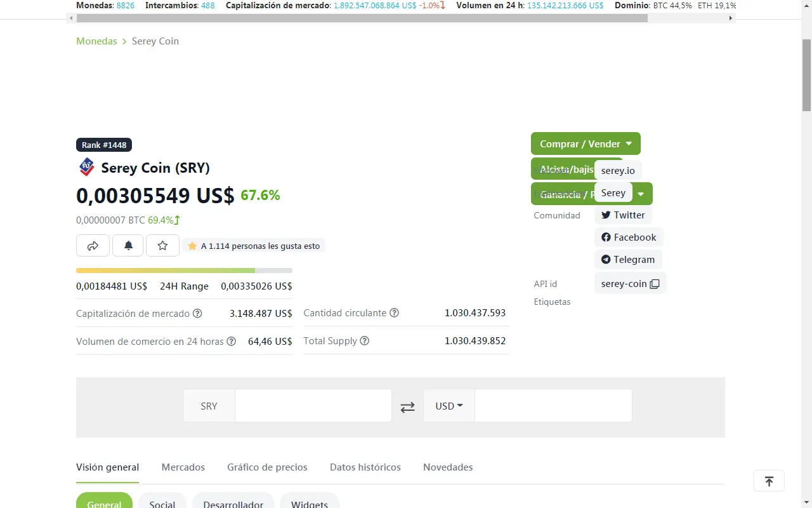812x508 pixels.
Task: Add Serey Coin to favorites with star
Action: pyautogui.click(x=162, y=246)
